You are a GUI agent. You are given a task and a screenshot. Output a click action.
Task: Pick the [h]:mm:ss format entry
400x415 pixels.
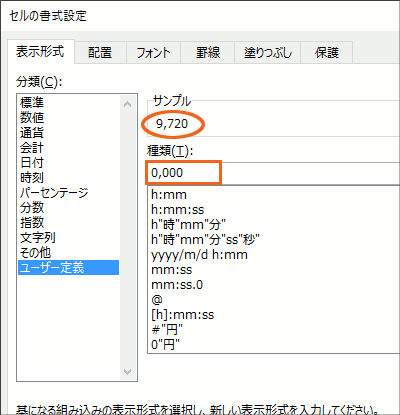pyautogui.click(x=183, y=315)
